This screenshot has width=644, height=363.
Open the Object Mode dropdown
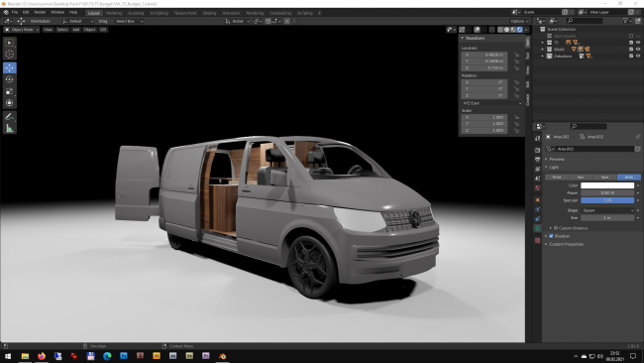click(22, 30)
